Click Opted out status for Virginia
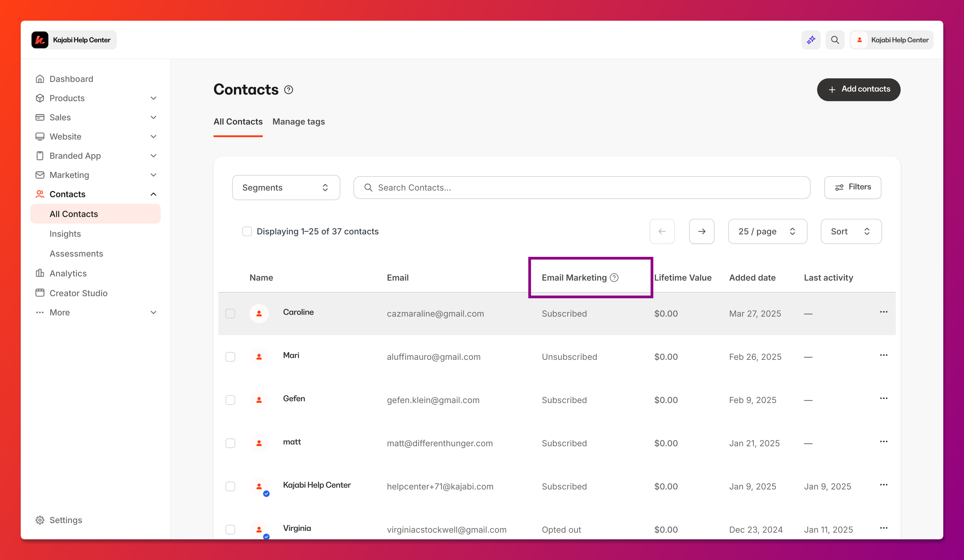This screenshot has width=964, height=560. 561,529
